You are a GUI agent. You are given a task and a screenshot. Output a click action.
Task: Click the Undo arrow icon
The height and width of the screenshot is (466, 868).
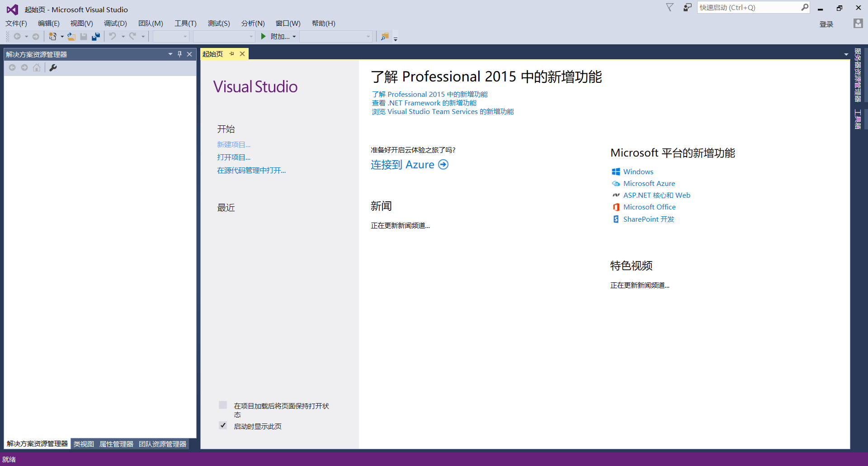coord(113,36)
